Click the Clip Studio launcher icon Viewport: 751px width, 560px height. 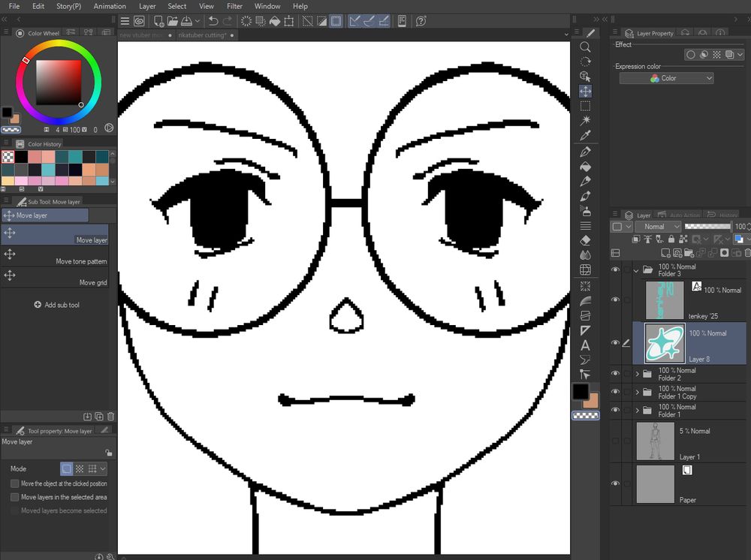[139, 21]
